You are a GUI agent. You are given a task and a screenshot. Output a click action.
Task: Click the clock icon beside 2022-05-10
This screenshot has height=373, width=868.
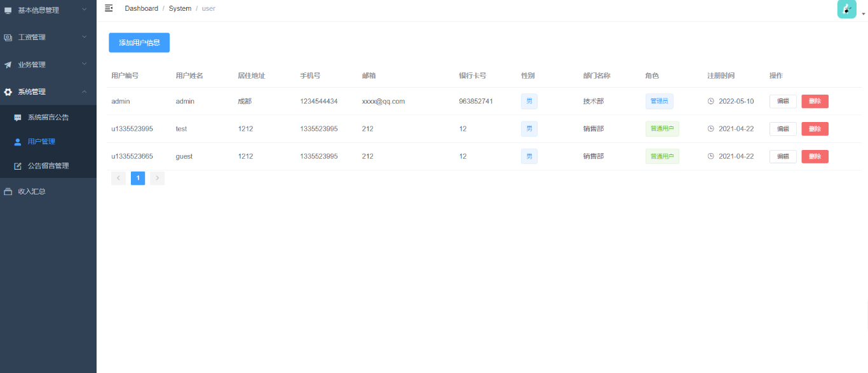coord(711,101)
